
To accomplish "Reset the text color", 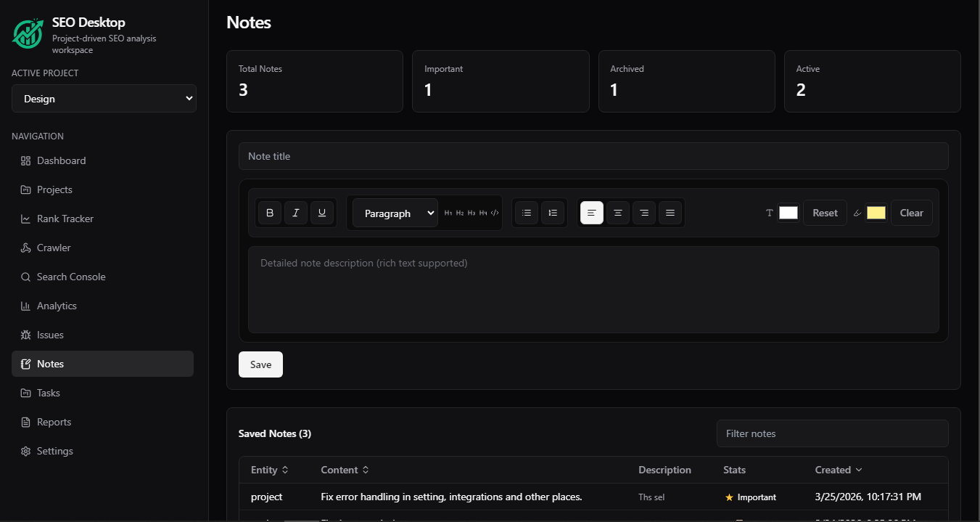I will pos(825,213).
